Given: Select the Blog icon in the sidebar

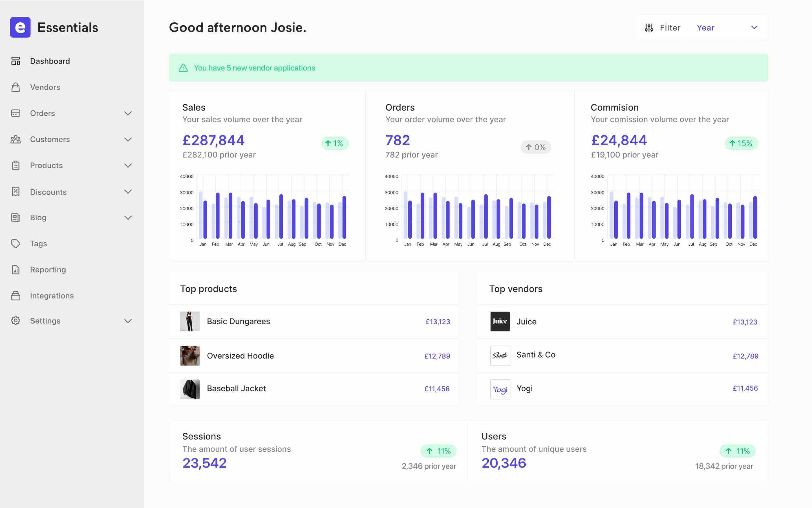Looking at the screenshot, I should (x=16, y=217).
